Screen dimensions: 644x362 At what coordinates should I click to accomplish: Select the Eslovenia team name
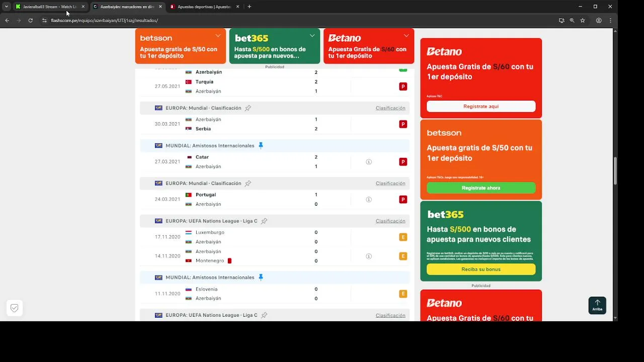(x=206, y=290)
